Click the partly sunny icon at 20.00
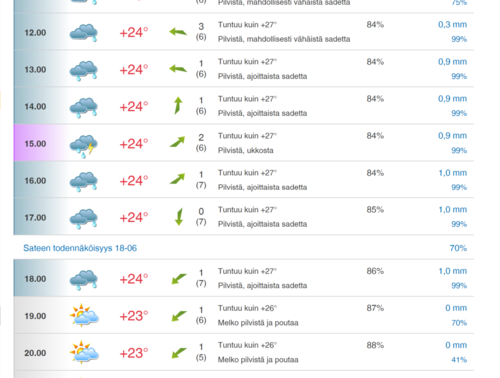This screenshot has height=378, width=500. point(84,352)
